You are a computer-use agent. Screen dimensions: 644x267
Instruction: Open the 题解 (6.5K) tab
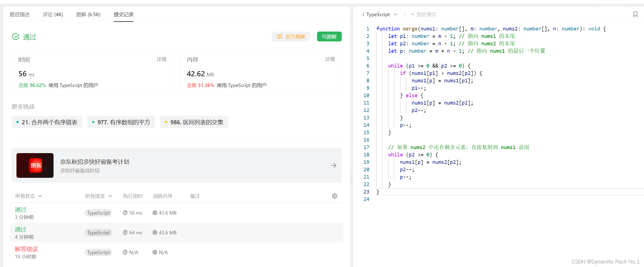(x=88, y=15)
